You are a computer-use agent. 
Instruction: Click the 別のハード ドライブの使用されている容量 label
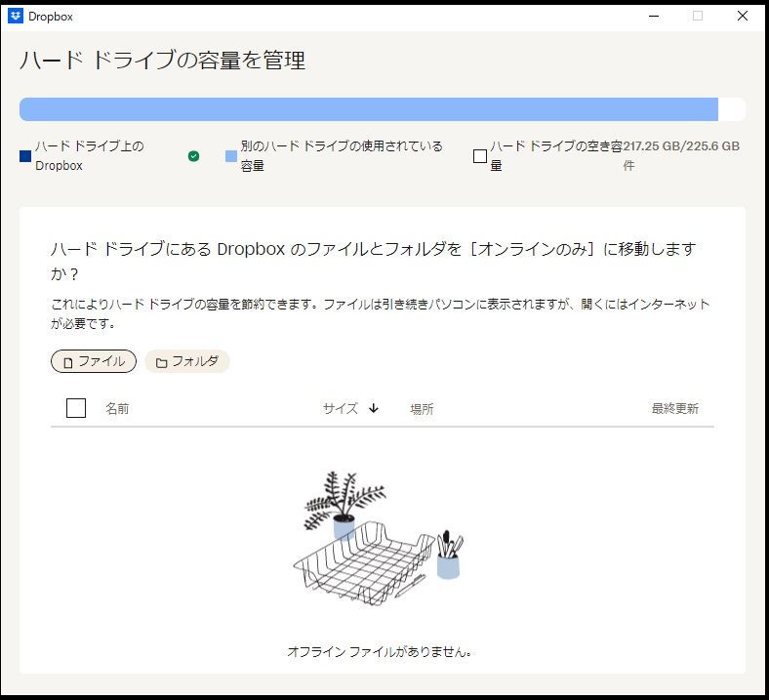pyautogui.click(x=342, y=155)
